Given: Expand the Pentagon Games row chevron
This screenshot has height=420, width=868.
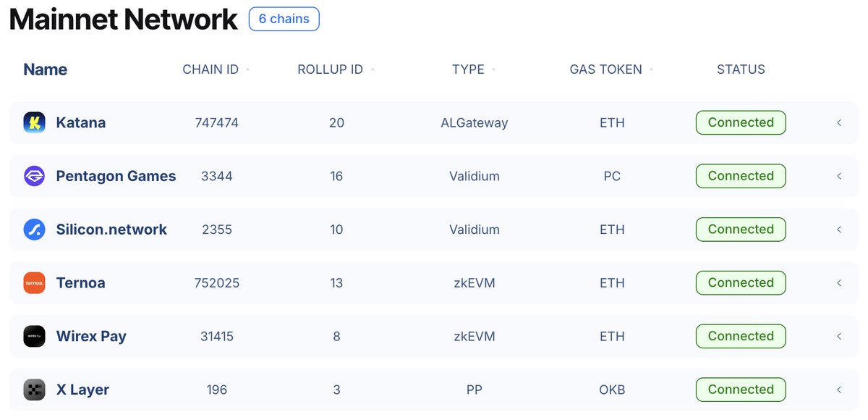Looking at the screenshot, I should tap(839, 176).
